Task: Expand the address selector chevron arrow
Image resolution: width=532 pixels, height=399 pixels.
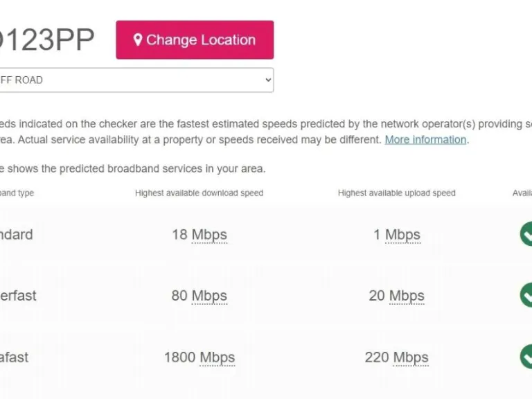Action: 268,80
